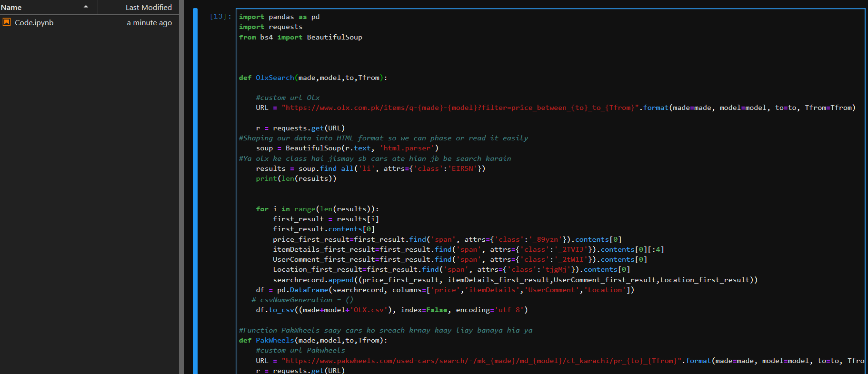
Task: Click the '# csvNameGeneration = ()' comment
Action: [302, 300]
